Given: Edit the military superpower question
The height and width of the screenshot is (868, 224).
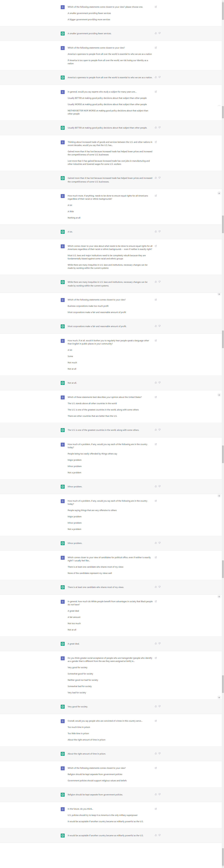Looking at the screenshot, I should click(x=156, y=809).
